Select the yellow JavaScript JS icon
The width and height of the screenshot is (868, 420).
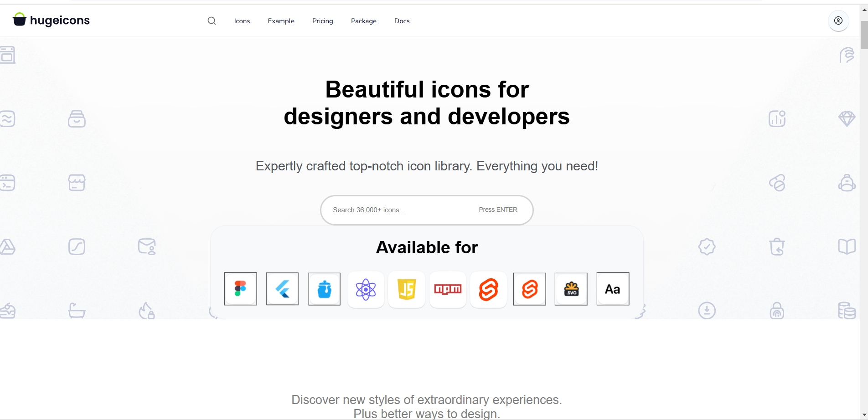(x=407, y=289)
